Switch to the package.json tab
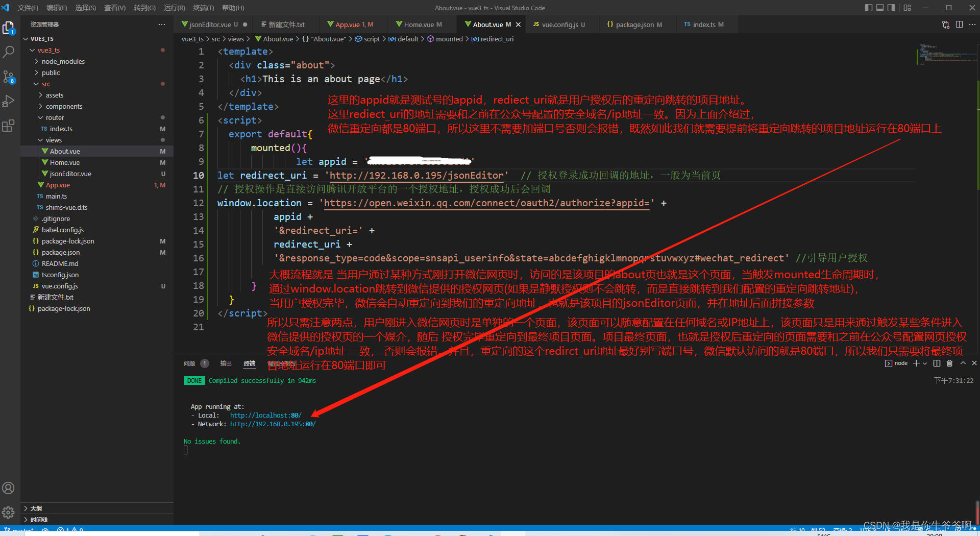 [638, 25]
